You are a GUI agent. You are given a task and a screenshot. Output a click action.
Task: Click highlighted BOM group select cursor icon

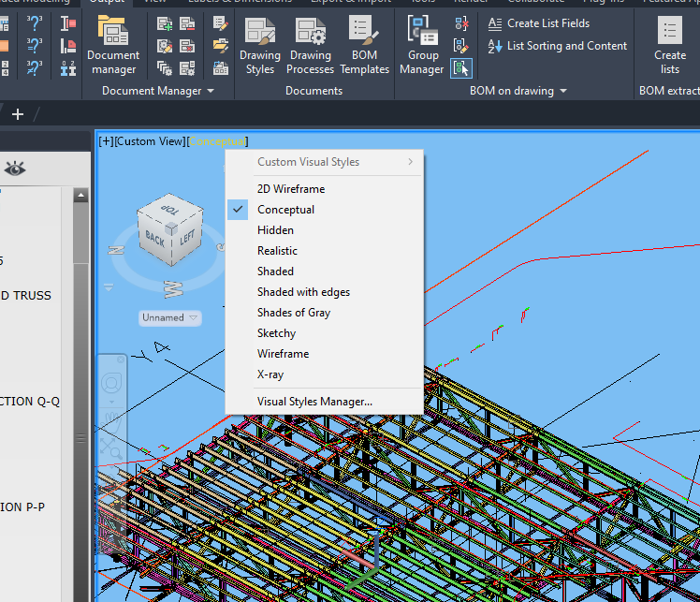tap(461, 68)
